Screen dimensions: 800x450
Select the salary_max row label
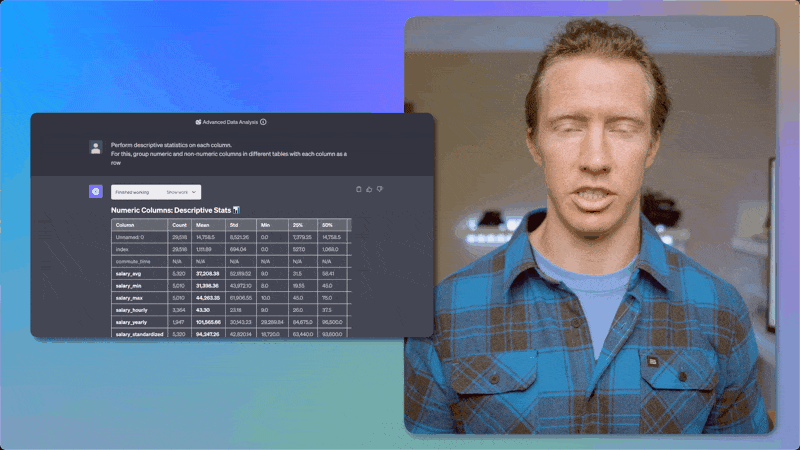129,298
